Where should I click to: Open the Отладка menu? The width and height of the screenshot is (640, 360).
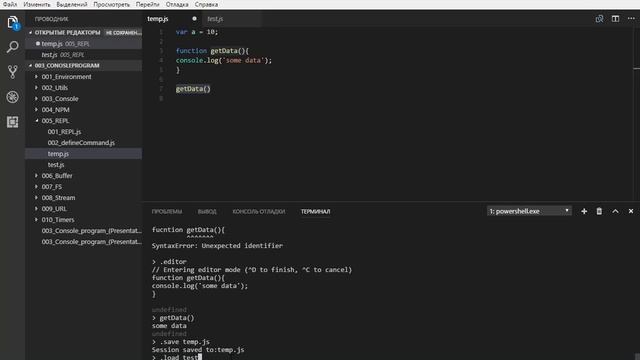pyautogui.click(x=177, y=4)
